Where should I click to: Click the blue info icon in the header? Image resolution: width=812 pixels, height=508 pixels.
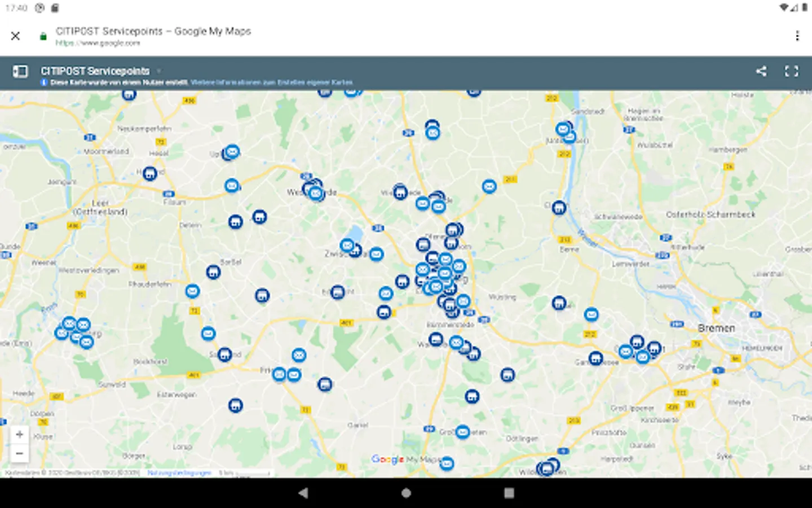[x=44, y=82]
